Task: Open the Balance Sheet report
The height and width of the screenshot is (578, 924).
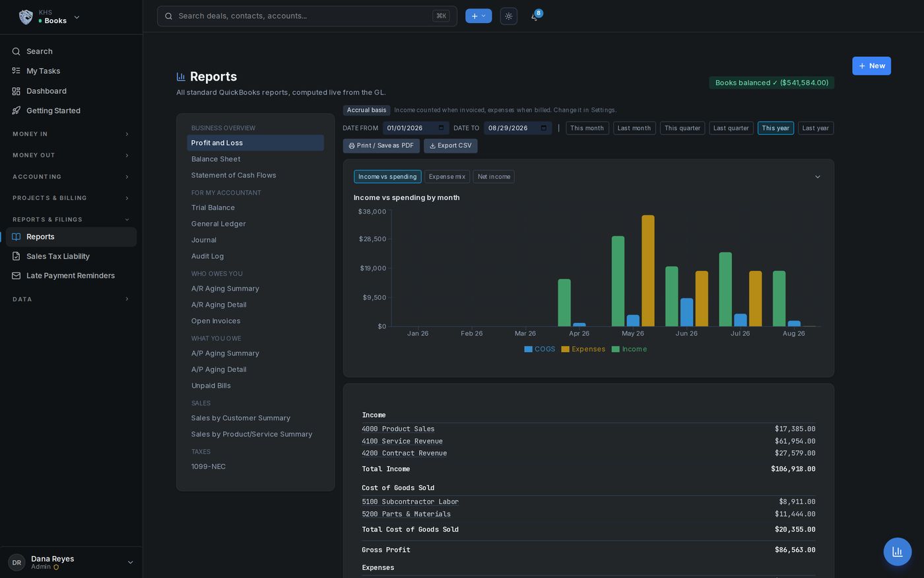Action: [x=255, y=159]
